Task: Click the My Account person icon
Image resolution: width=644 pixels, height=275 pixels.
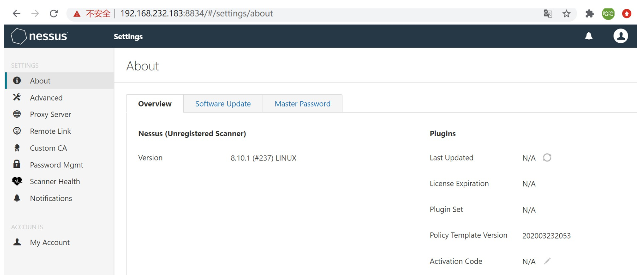Action: point(17,242)
